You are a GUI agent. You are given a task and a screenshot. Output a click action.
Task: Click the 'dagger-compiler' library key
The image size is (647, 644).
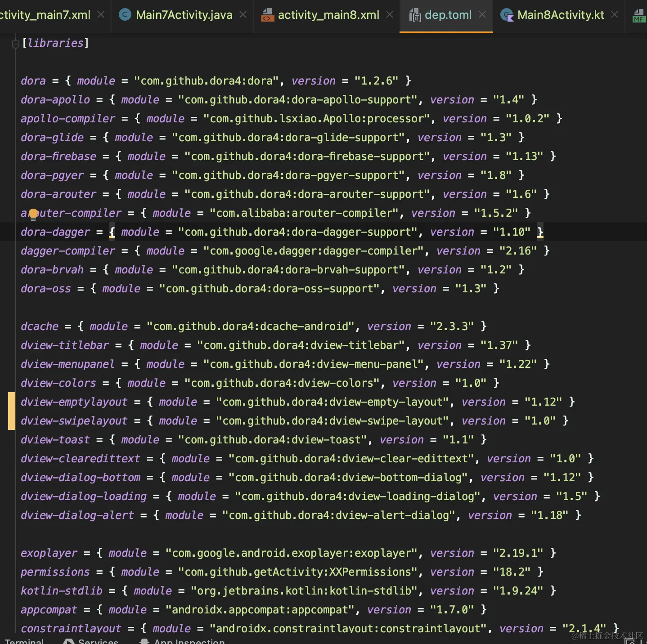(x=68, y=251)
